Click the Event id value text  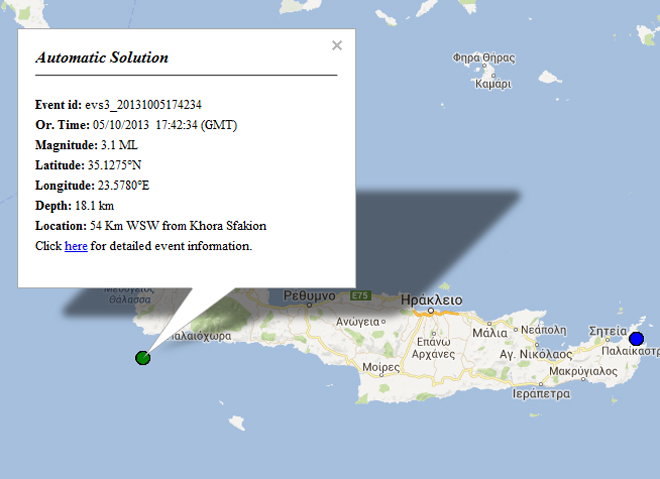[x=144, y=105]
